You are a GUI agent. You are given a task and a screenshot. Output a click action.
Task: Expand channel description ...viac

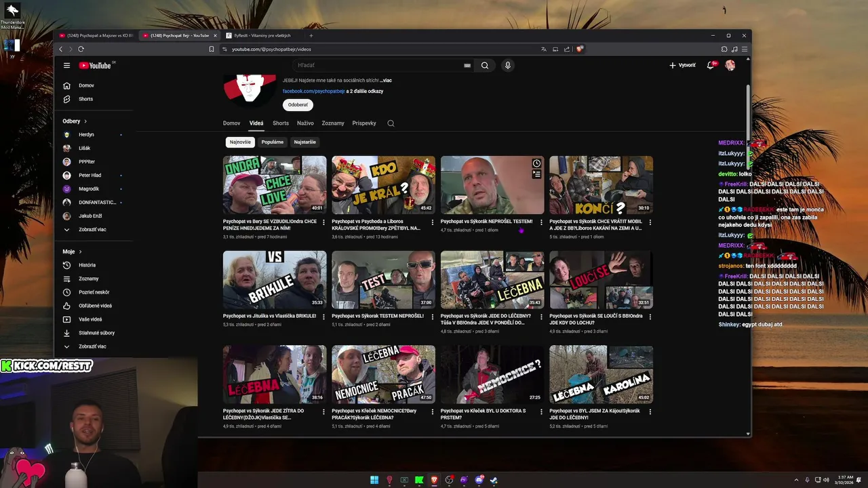[385, 80]
